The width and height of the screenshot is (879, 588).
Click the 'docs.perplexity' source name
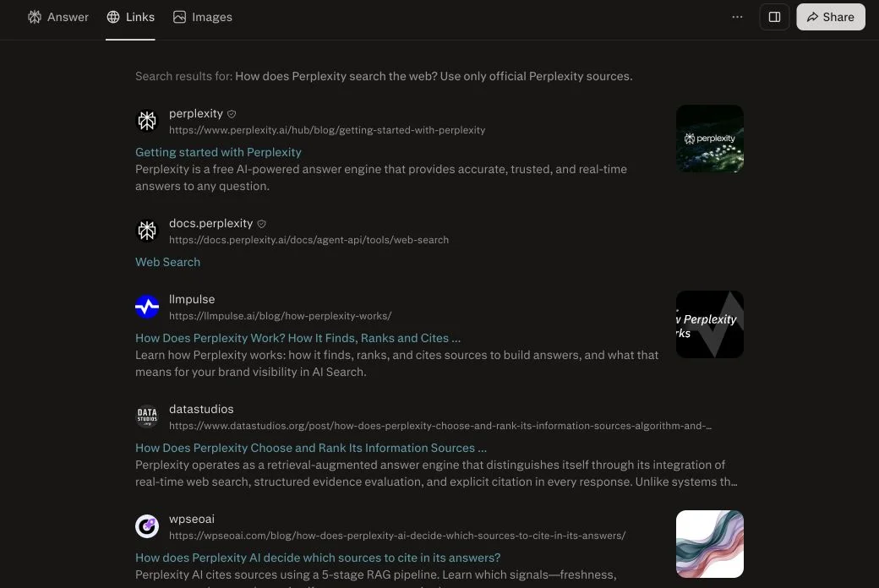(210, 223)
